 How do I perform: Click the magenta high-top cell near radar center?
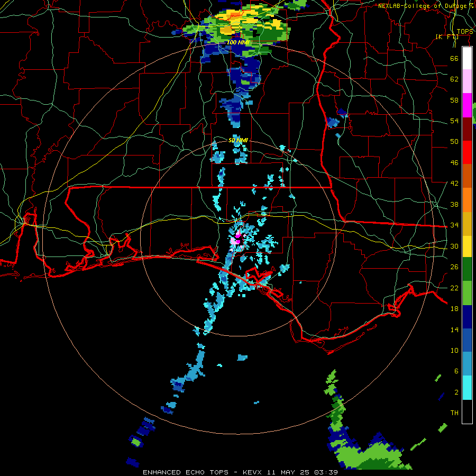pos(238,235)
